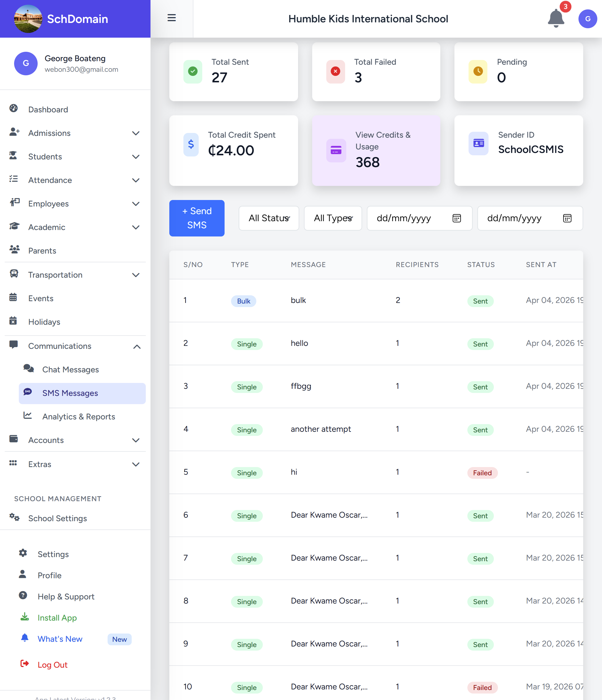This screenshot has width=602, height=700.
Task: Click the 'another attempt' message cell
Action: coord(321,429)
